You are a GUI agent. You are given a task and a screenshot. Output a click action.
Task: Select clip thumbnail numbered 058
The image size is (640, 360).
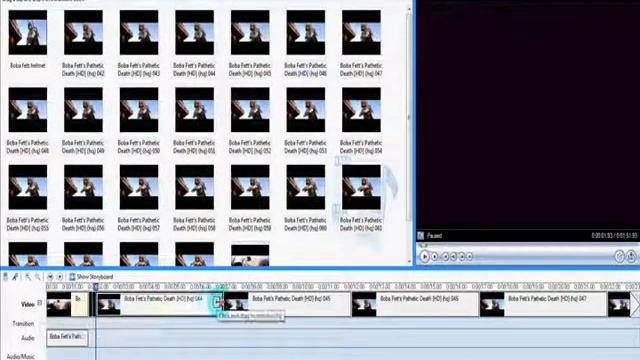(x=195, y=187)
